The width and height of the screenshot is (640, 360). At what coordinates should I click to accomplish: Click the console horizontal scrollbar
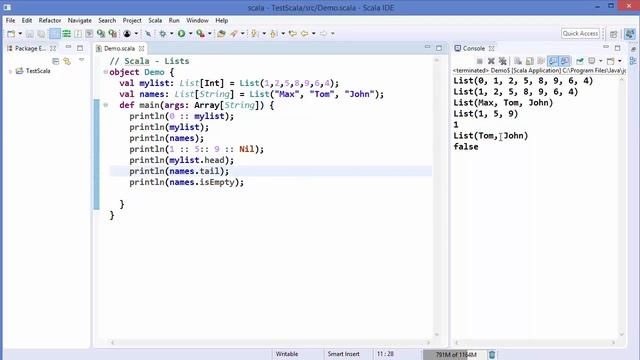[x=535, y=343]
